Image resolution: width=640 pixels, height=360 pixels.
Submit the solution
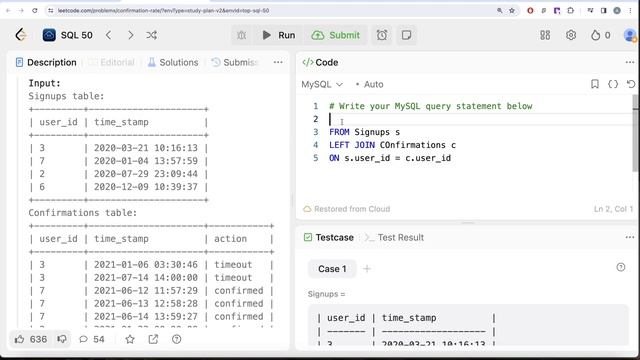[x=336, y=35]
